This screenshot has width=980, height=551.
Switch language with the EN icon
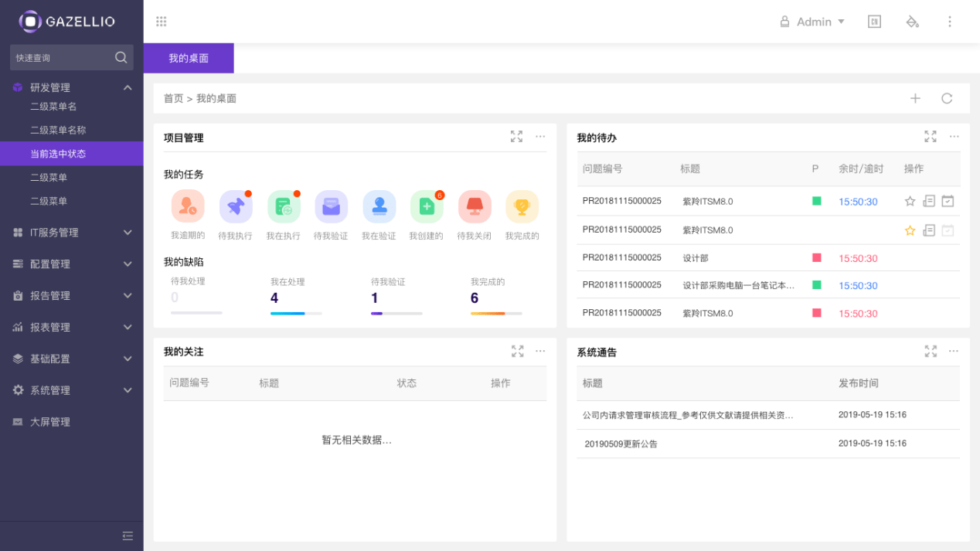[875, 22]
